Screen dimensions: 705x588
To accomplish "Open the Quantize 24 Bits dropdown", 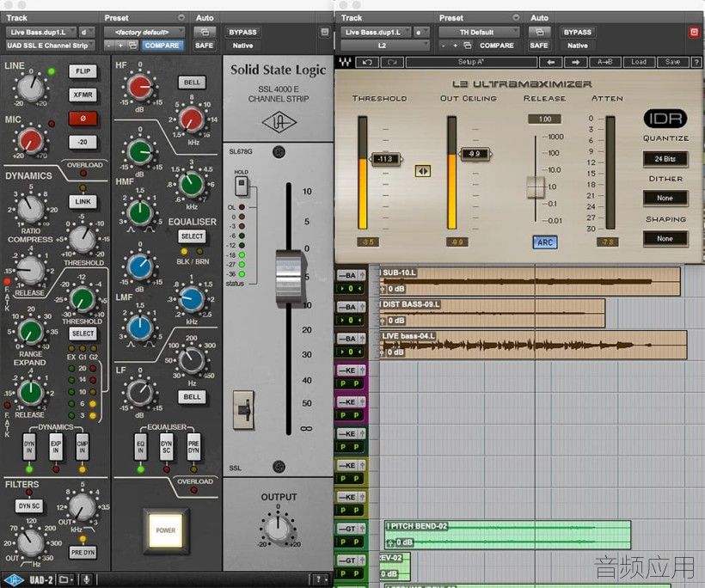I will tap(665, 159).
